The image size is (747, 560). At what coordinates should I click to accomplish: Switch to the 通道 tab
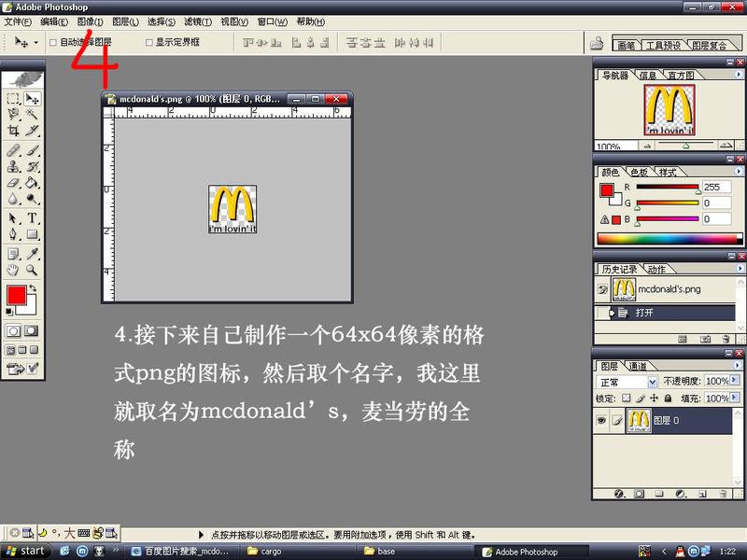(637, 366)
